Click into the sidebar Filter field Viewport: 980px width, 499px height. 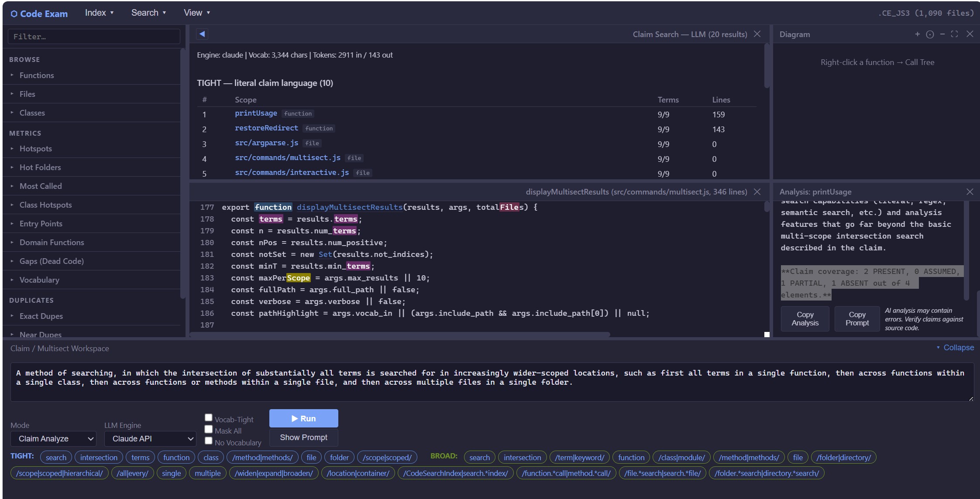point(94,37)
